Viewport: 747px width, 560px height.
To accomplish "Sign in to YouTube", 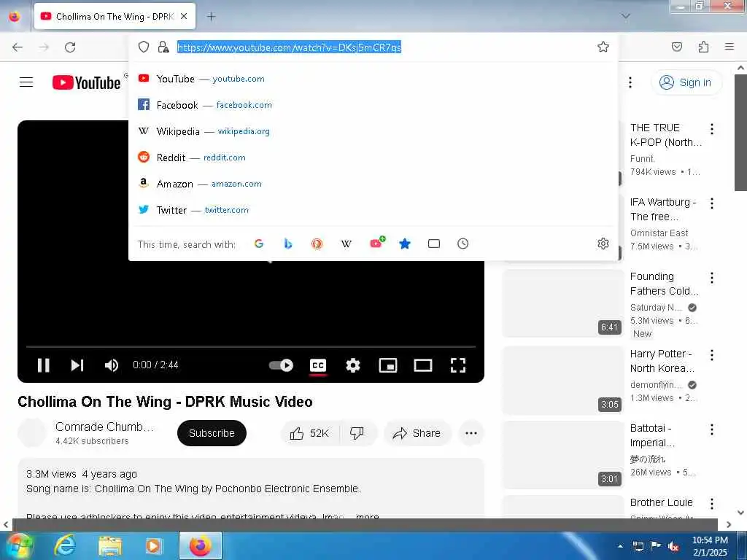I will [x=686, y=82].
